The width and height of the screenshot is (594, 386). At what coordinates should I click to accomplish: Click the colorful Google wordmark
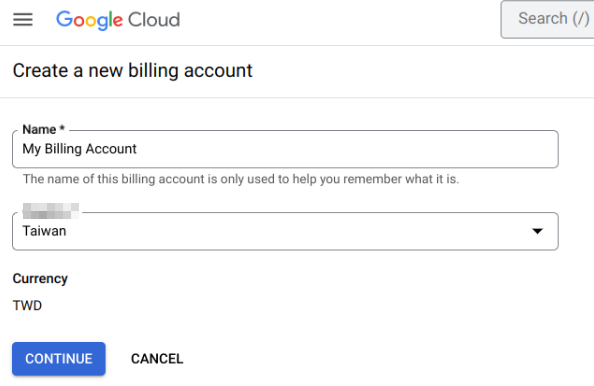(x=89, y=20)
